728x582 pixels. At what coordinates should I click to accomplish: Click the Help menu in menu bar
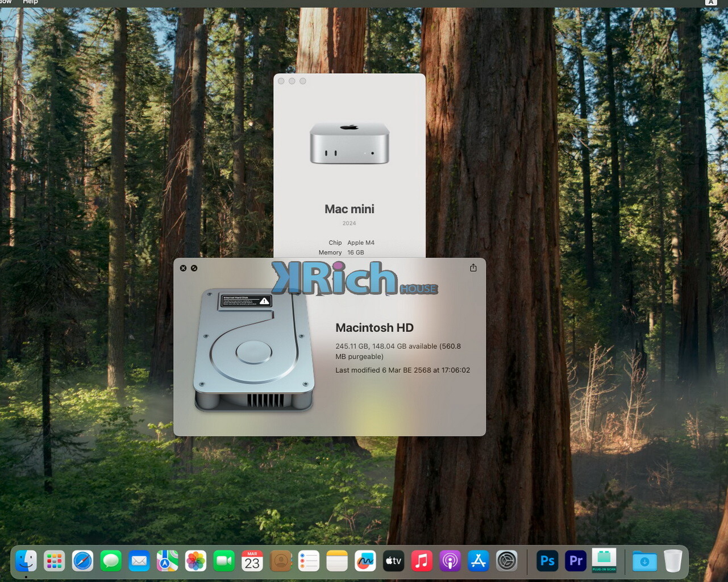(30, 2)
